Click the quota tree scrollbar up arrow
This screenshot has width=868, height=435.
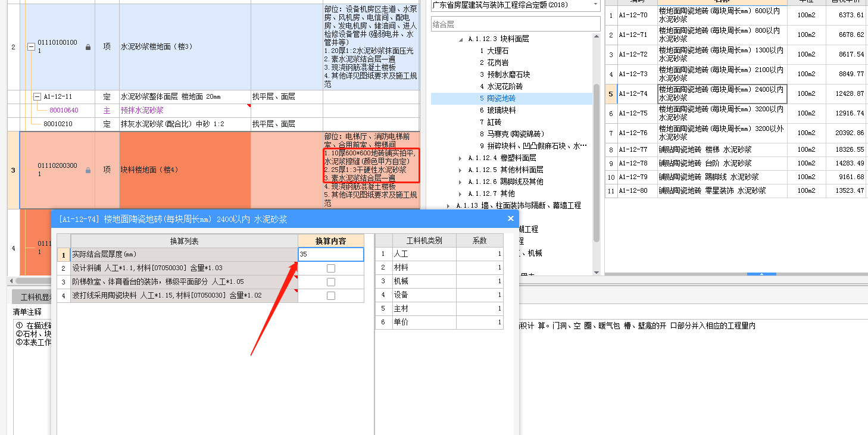coord(597,37)
